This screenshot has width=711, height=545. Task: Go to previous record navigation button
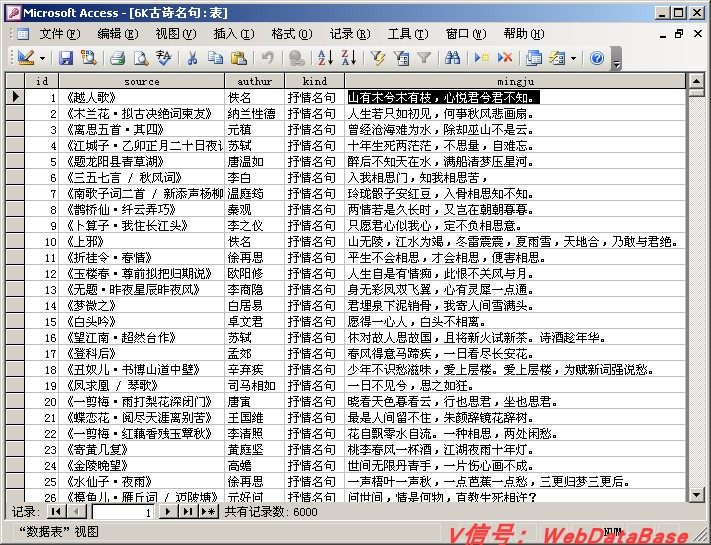tap(76, 512)
